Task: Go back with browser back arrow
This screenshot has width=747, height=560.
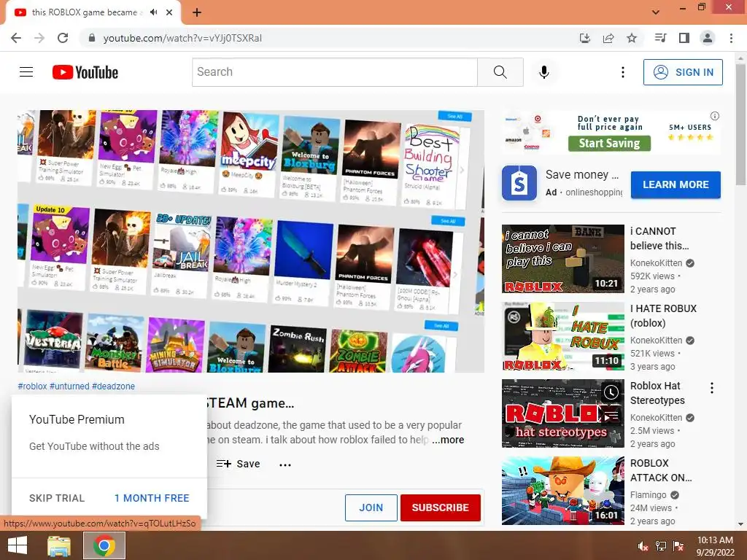Action: point(16,38)
